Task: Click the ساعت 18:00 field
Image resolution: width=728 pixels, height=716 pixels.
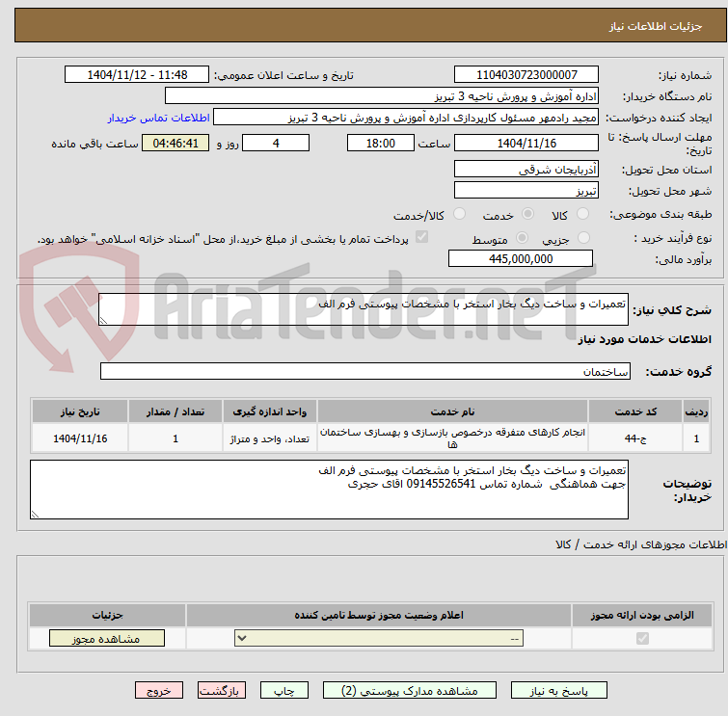Action: [380, 143]
